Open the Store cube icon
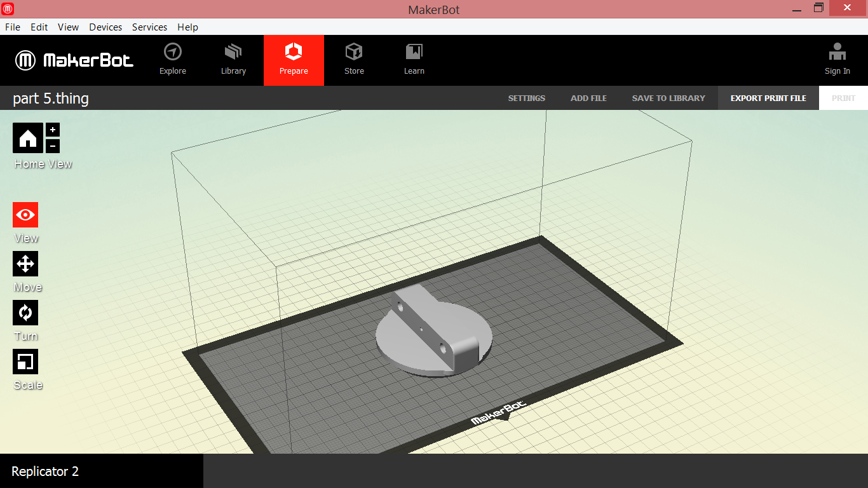Viewport: 868px width, 488px height. [x=354, y=52]
